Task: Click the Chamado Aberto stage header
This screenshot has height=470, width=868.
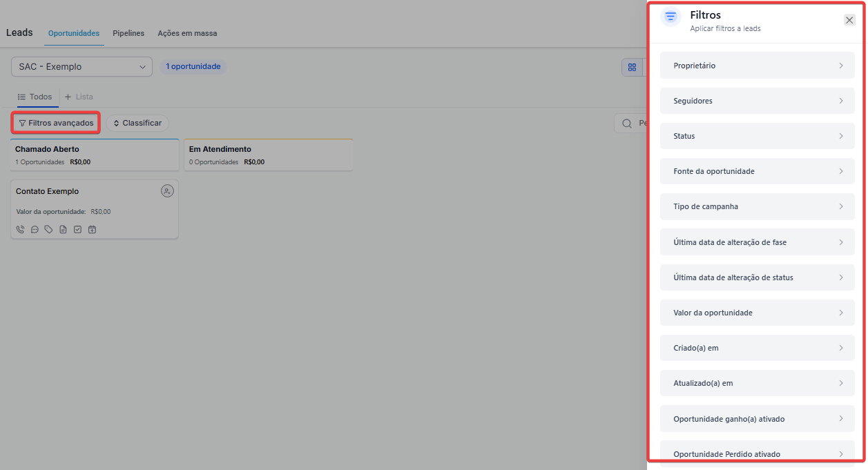Action: [95, 155]
